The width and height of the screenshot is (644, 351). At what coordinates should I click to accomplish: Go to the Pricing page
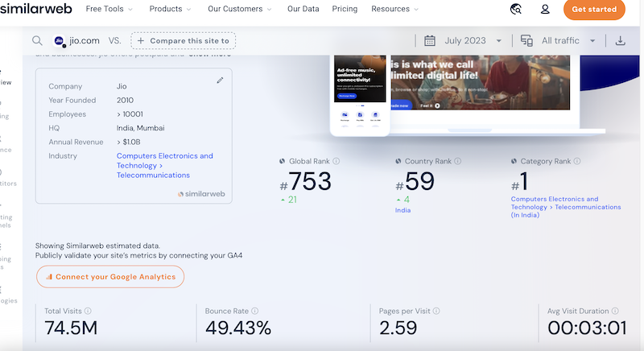(x=345, y=10)
